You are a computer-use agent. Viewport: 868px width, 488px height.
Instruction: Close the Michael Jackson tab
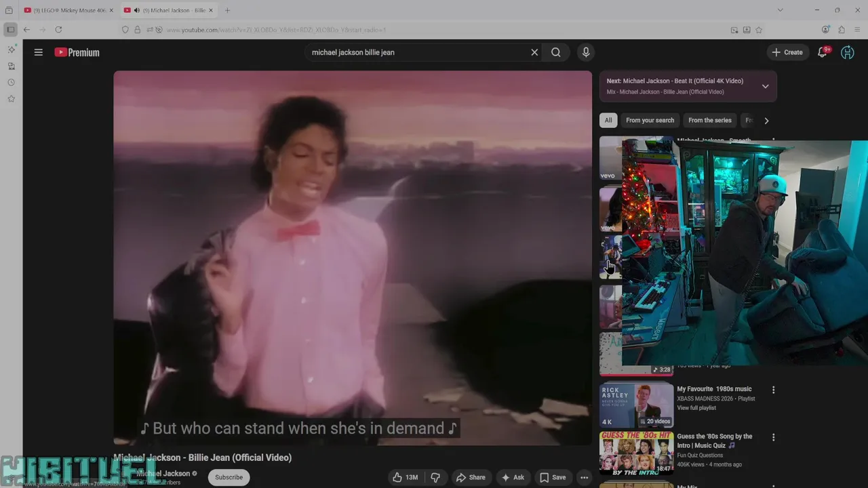click(211, 10)
